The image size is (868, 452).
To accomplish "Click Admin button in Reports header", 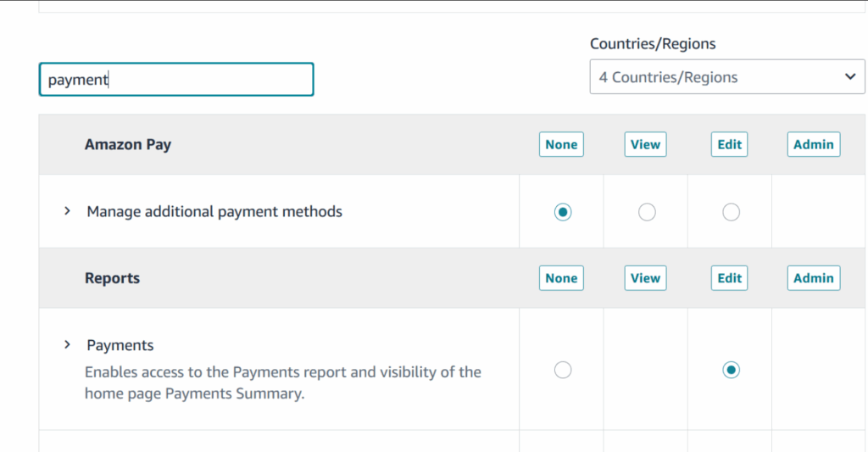I will coord(814,278).
